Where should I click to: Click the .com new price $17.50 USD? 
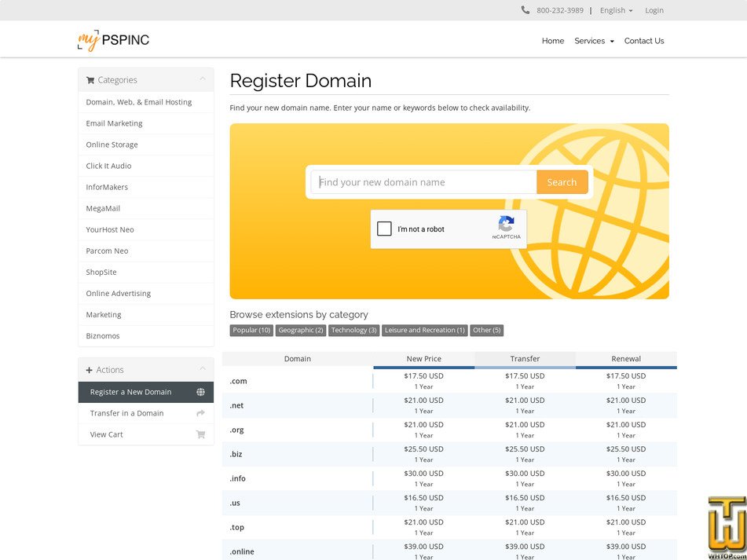[x=423, y=375]
